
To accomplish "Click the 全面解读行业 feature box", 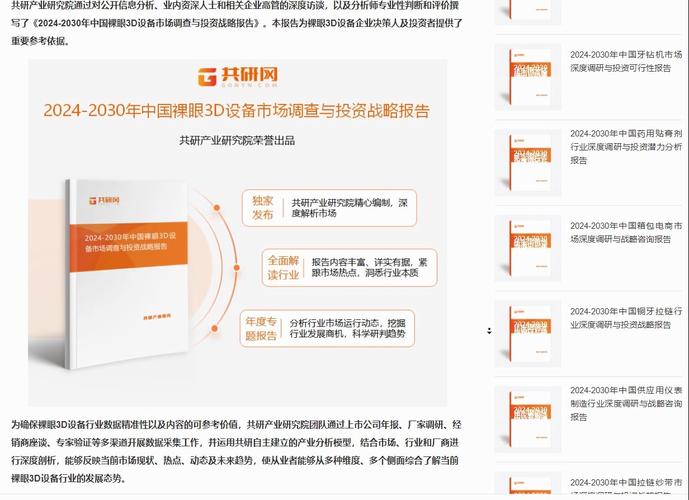I will click(x=349, y=268).
